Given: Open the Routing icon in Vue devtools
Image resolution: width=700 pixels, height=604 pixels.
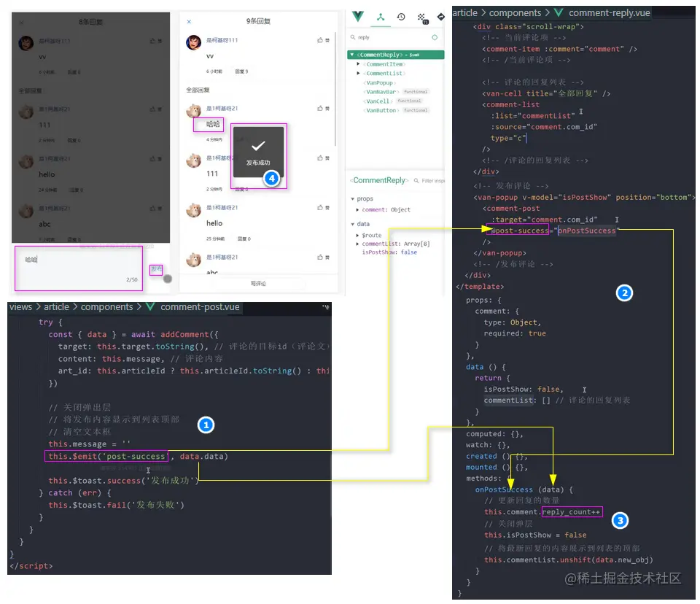Looking at the screenshot, I should point(441,17).
